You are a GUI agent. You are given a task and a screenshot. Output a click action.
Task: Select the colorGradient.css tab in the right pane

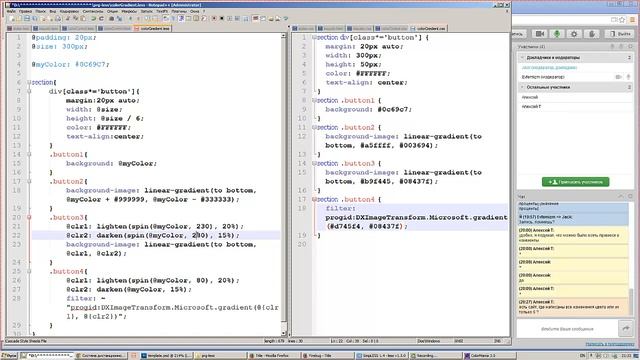(x=429, y=29)
